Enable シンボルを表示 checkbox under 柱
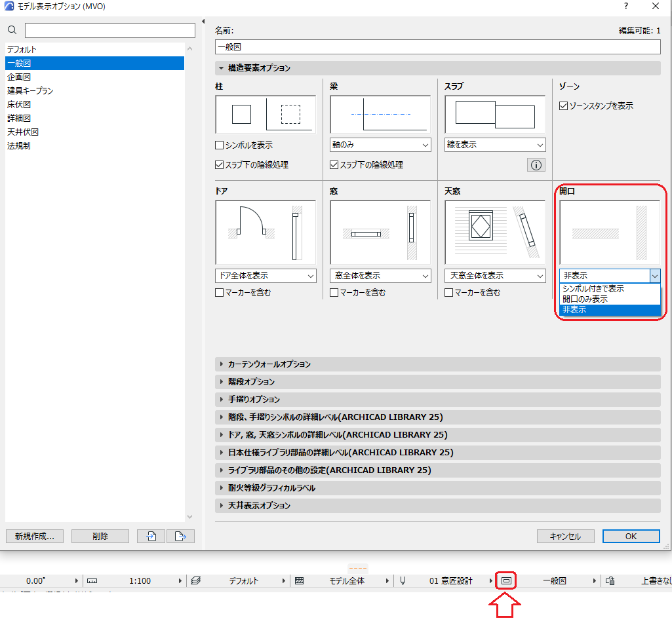This screenshot has height=625, width=672. point(220,145)
